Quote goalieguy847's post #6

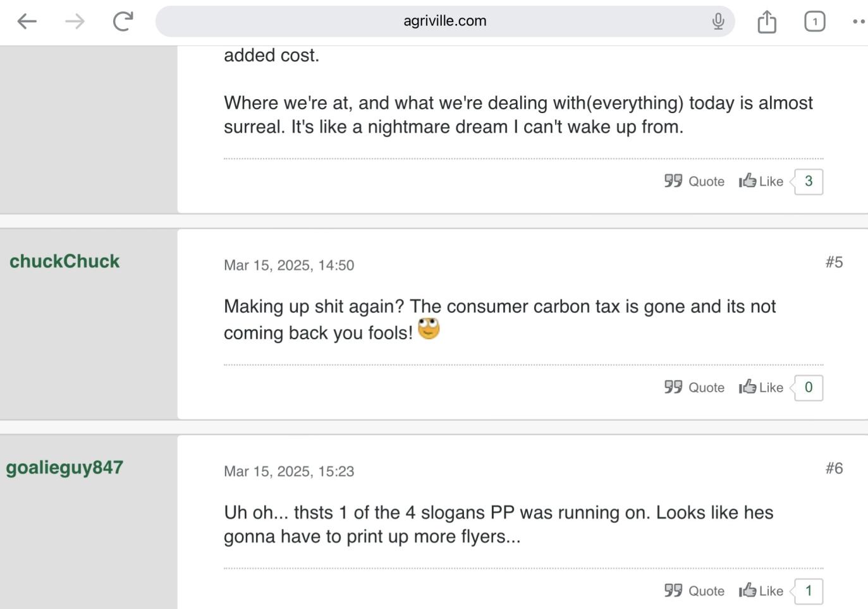(x=694, y=591)
